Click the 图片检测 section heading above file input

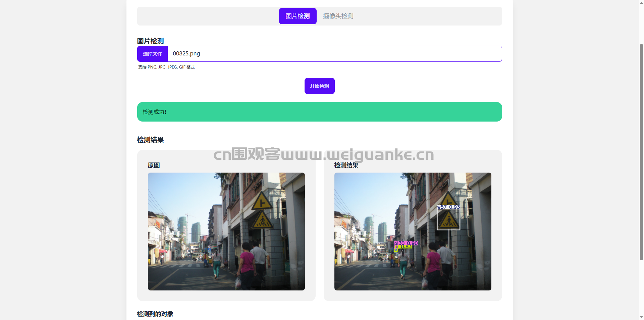[x=150, y=41]
